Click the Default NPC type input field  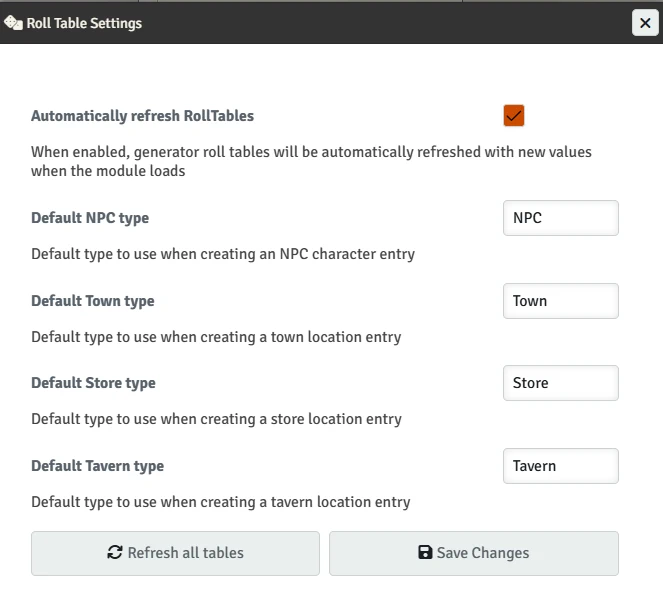[561, 218]
